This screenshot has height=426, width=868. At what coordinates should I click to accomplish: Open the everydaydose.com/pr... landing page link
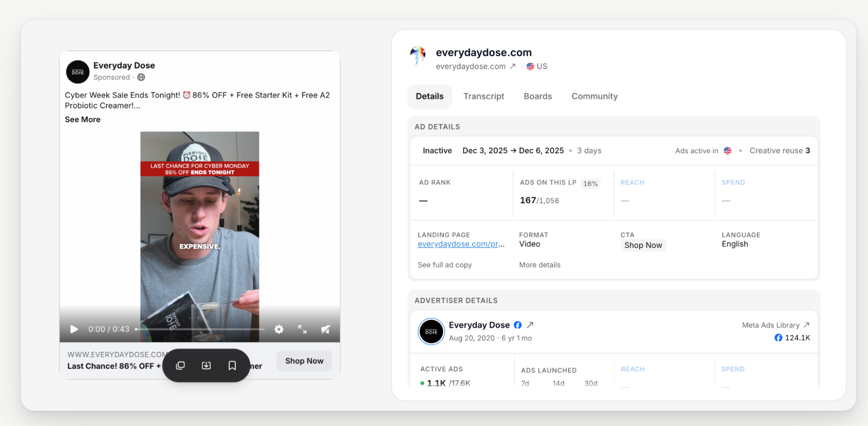461,244
